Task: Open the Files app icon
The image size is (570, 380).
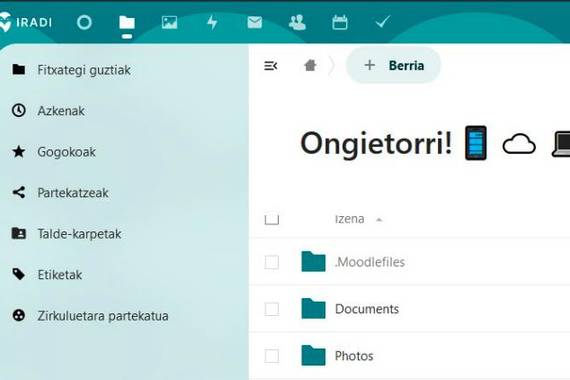Action: click(127, 23)
